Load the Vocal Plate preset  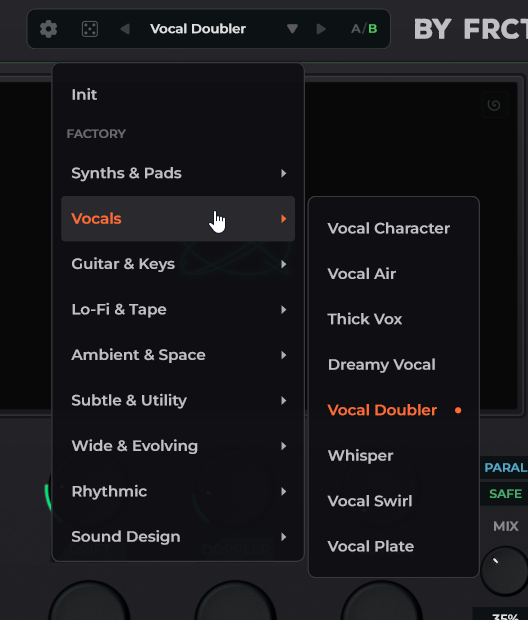tap(394, 547)
